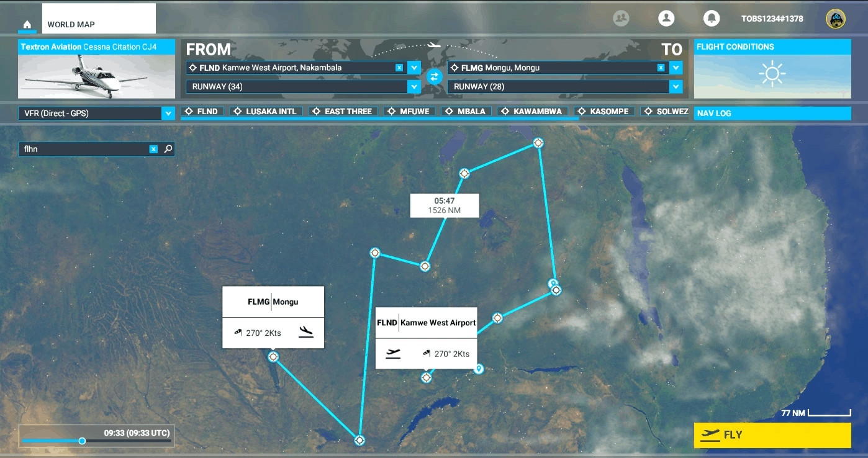Image resolution: width=868 pixels, height=458 pixels.
Task: Select the FLMG Mongu airport marker on map
Action: click(273, 357)
